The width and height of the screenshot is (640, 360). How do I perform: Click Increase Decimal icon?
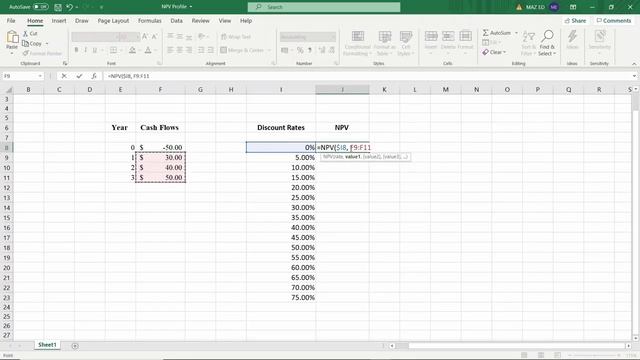click(322, 50)
